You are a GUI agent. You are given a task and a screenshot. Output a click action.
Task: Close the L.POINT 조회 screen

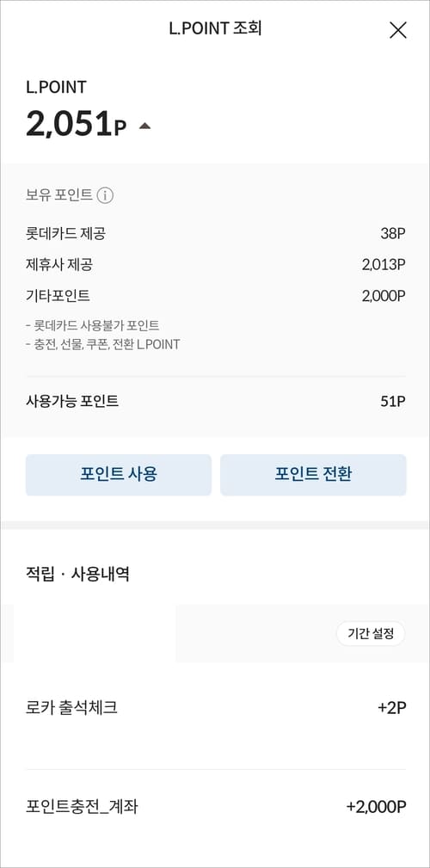[398, 30]
